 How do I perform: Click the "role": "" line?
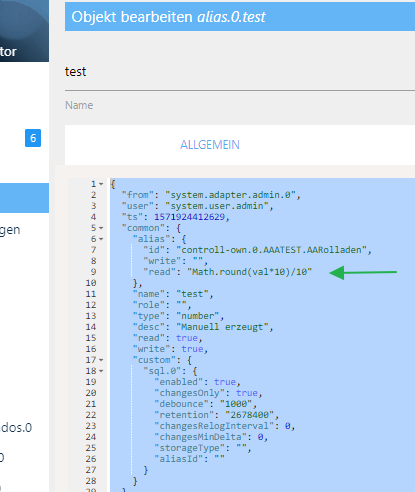(162, 305)
